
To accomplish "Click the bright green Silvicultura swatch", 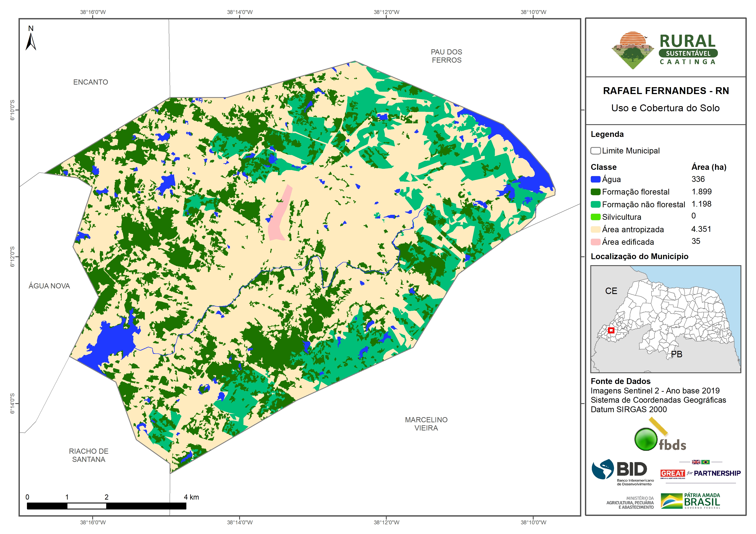I will [595, 217].
